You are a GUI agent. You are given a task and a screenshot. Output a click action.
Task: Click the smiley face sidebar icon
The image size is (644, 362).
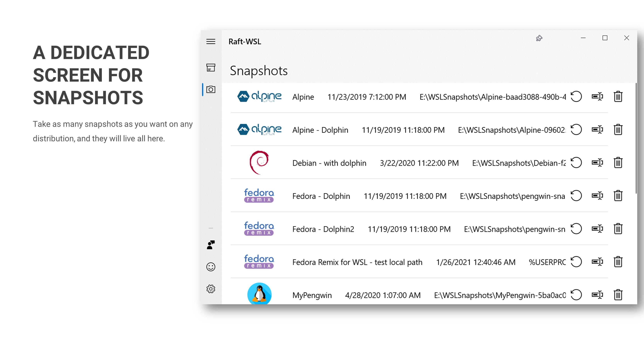coord(211,267)
